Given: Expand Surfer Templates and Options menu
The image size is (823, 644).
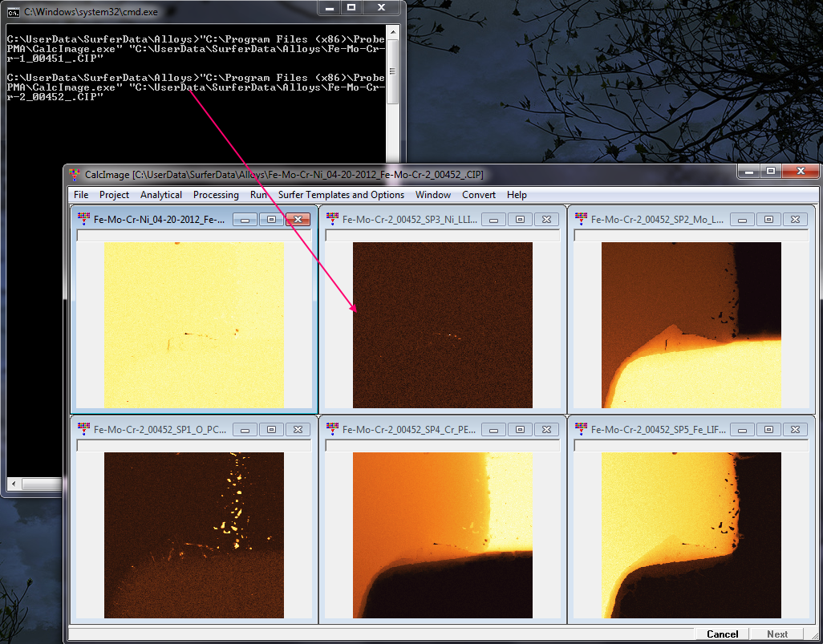Looking at the screenshot, I should coord(341,195).
